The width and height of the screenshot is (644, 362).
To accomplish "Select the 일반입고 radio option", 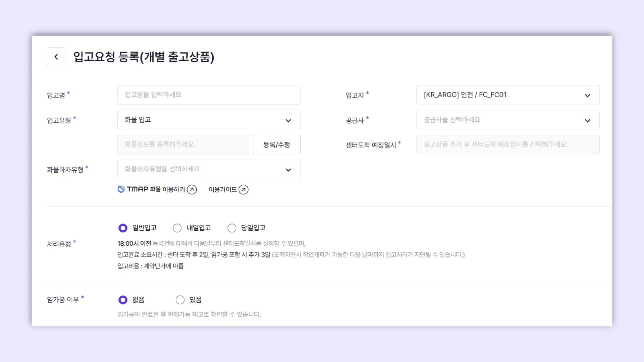I will (x=123, y=228).
